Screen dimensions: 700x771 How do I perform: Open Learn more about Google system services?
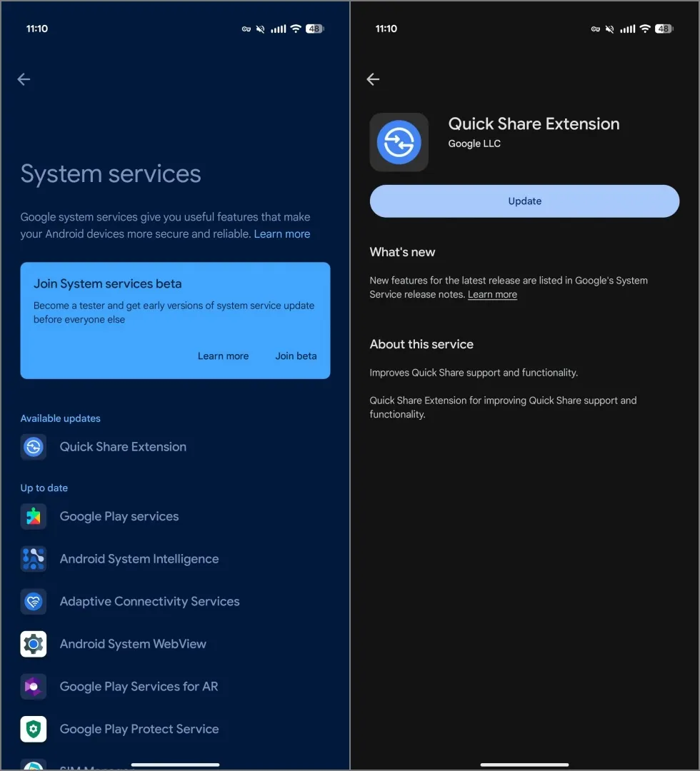(281, 233)
